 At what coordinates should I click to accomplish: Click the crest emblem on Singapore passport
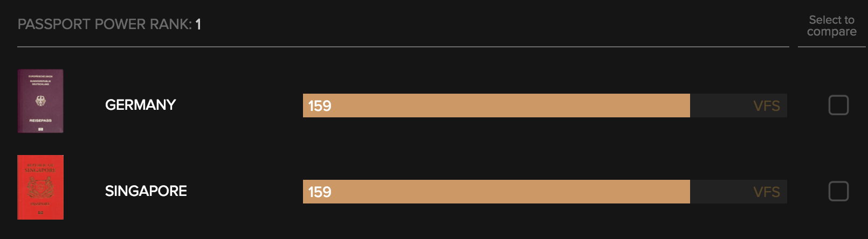(40, 187)
